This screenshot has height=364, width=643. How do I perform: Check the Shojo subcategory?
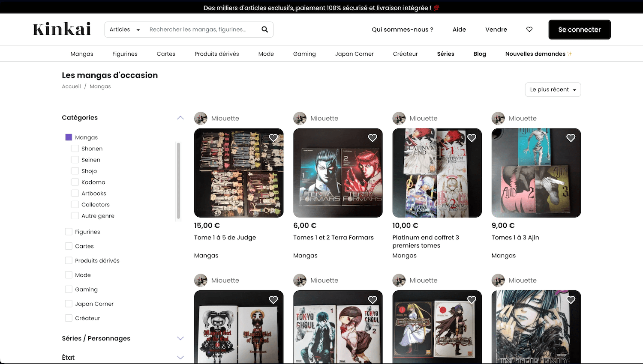75,171
